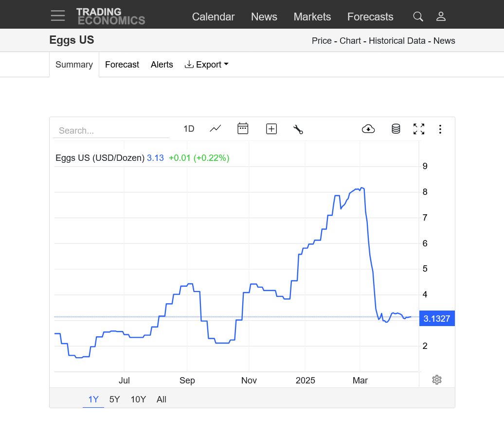Open the three-dot more options menu
The width and height of the screenshot is (504, 433).
coord(440,129)
